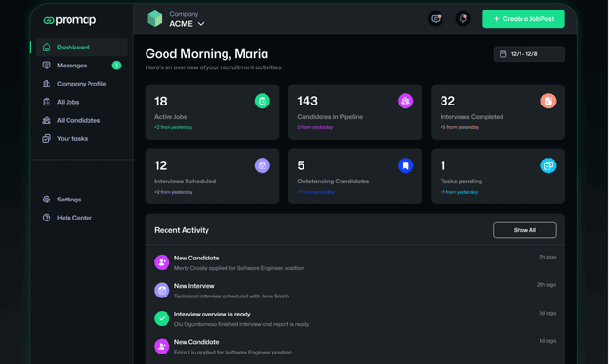Navigate to All Candidates
This screenshot has height=364, width=609.
pyautogui.click(x=81, y=120)
